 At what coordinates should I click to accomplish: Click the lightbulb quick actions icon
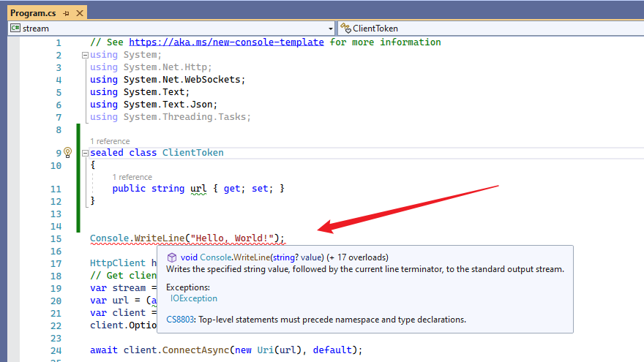tap(68, 153)
